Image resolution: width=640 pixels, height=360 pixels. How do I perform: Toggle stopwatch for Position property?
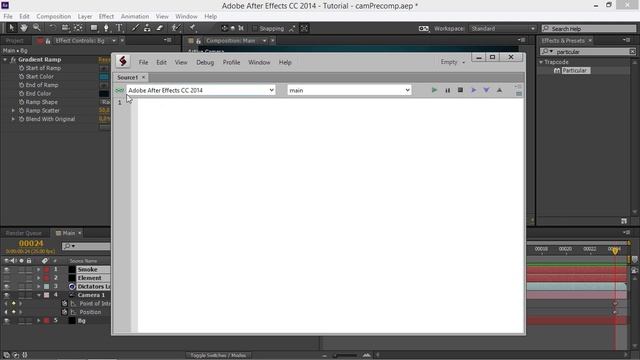(64, 312)
